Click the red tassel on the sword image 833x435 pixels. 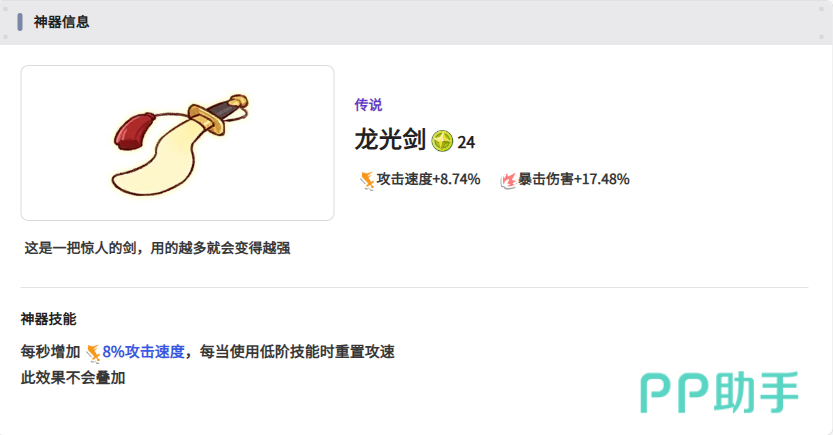(133, 131)
